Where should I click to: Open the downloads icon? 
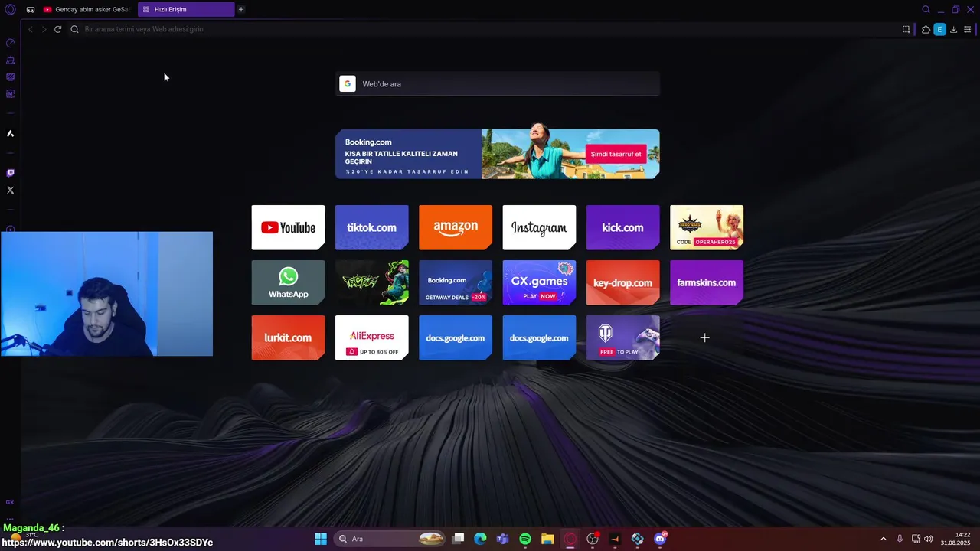pyautogui.click(x=953, y=29)
